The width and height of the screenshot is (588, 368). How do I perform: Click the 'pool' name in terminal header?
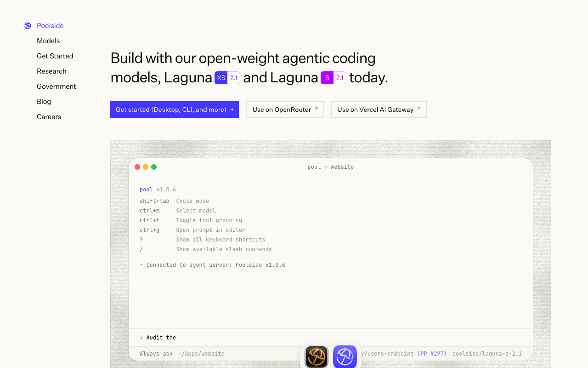coord(146,190)
